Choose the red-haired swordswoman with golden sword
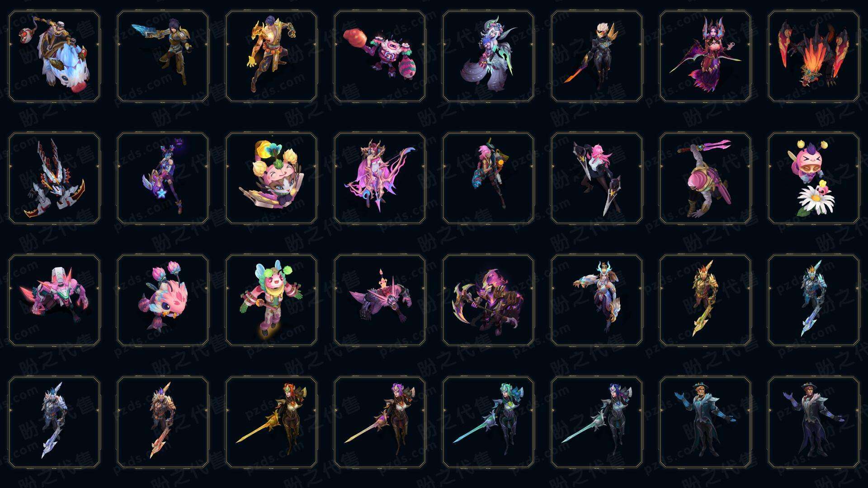868x488 pixels. point(271,422)
